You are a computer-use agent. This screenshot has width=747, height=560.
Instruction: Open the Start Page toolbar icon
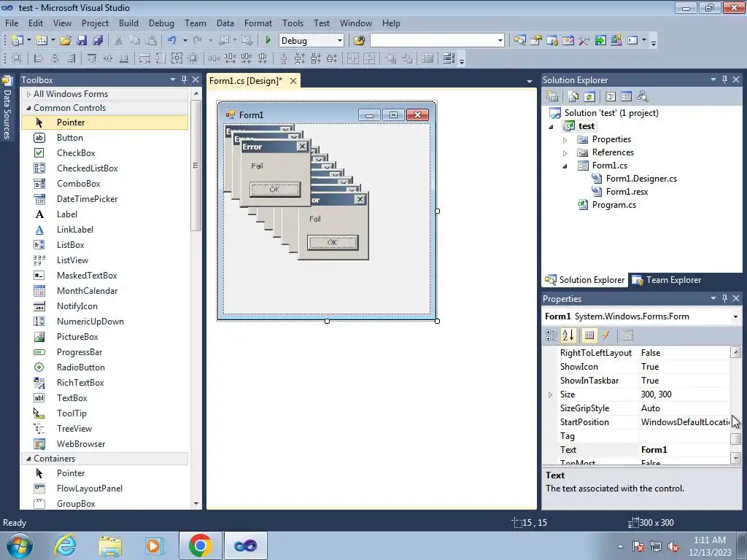pos(600,41)
